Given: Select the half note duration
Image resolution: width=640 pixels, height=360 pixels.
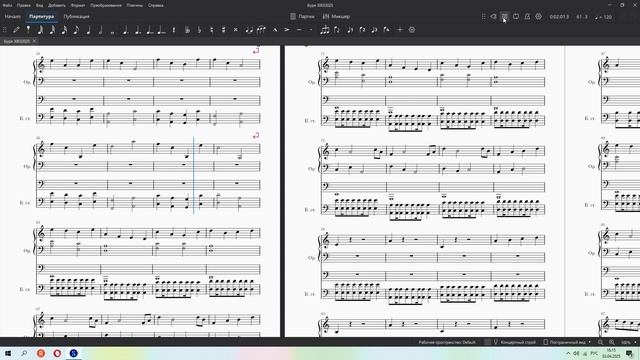Looking at the screenshot, I should (100, 29).
